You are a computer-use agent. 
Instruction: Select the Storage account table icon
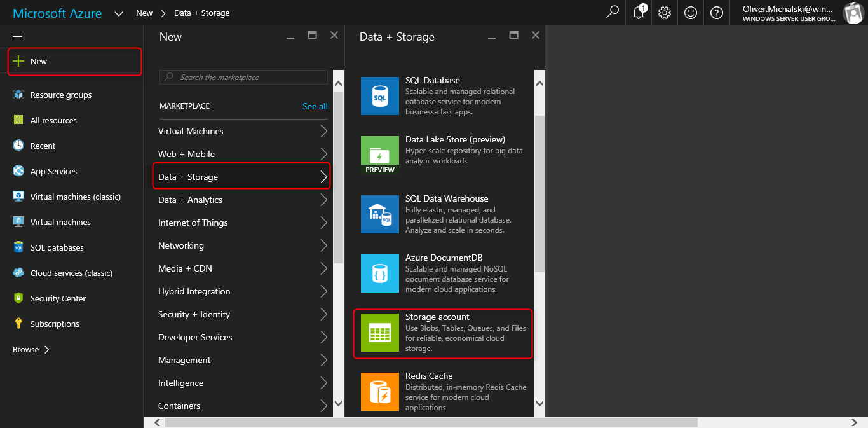click(x=380, y=333)
